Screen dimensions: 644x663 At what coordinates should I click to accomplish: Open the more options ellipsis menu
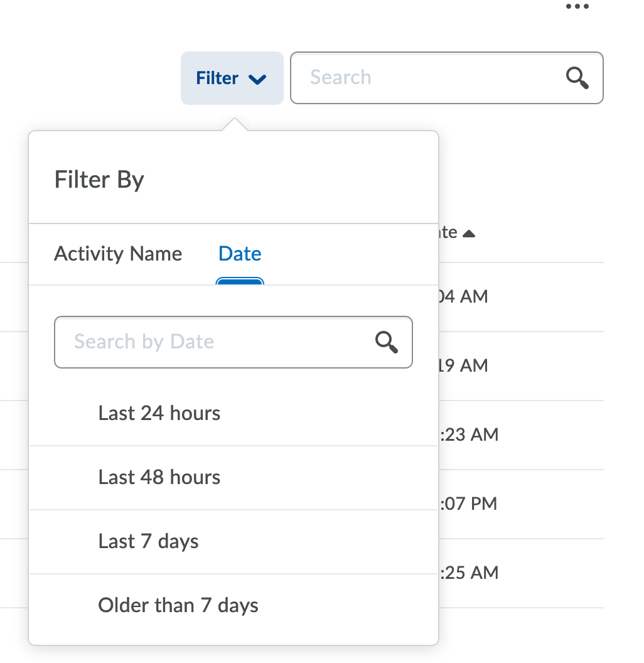coord(577,7)
